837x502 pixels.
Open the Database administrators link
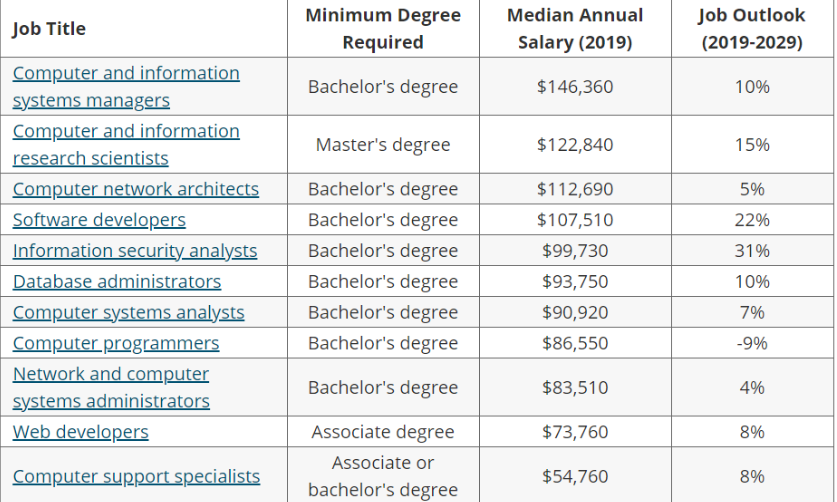tap(117, 282)
